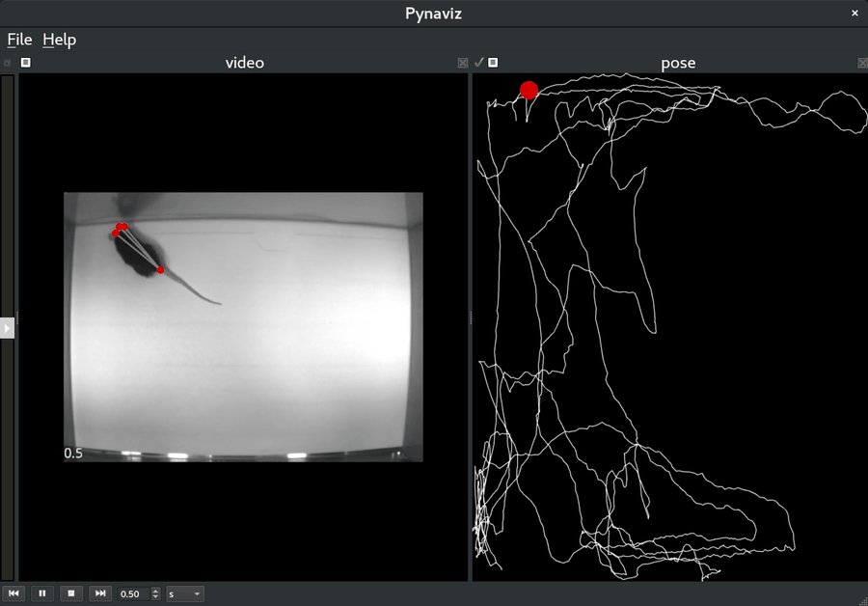This screenshot has height=606, width=868.
Task: Click the mouse video frame
Action: [x=243, y=326]
